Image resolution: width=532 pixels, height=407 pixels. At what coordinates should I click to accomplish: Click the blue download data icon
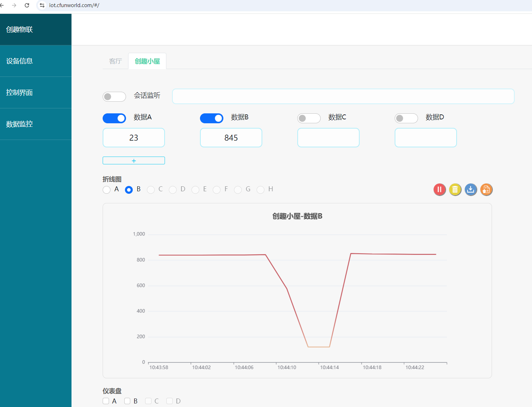(470, 190)
